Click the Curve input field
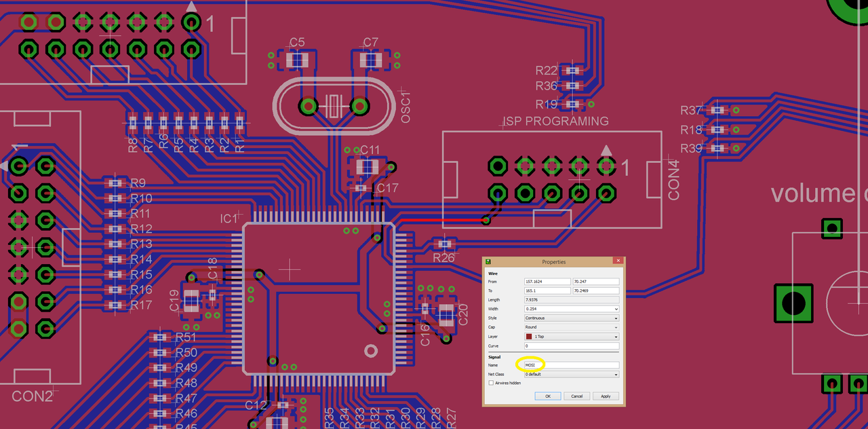 pos(572,346)
